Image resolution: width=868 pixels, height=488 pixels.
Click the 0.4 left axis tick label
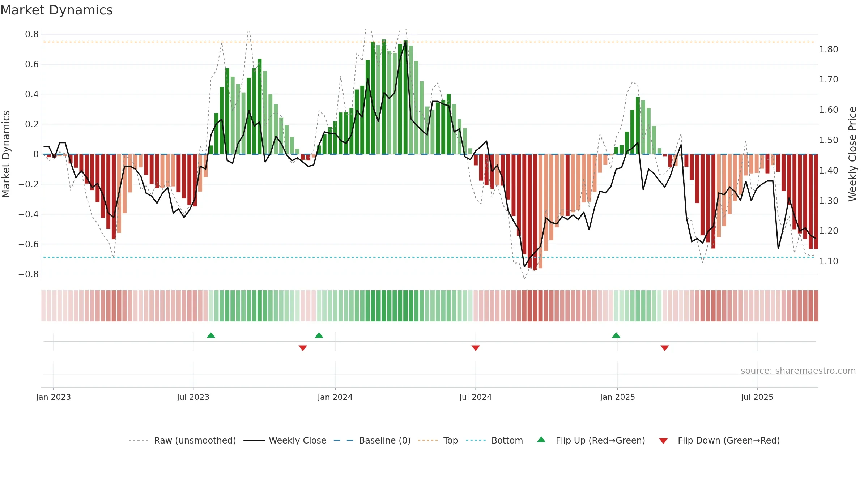pyautogui.click(x=32, y=94)
